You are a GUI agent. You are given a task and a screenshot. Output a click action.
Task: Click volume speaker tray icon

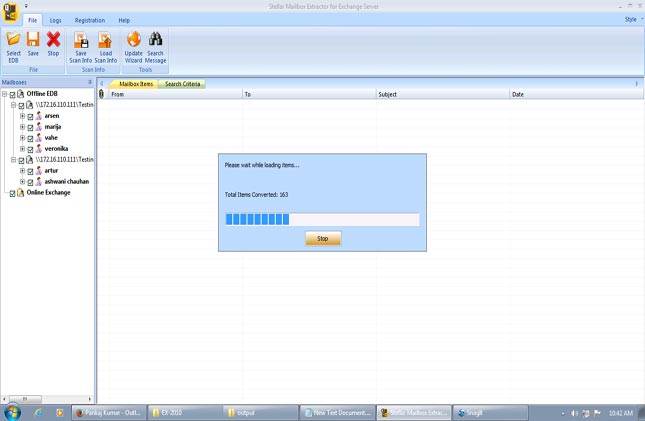click(574, 413)
